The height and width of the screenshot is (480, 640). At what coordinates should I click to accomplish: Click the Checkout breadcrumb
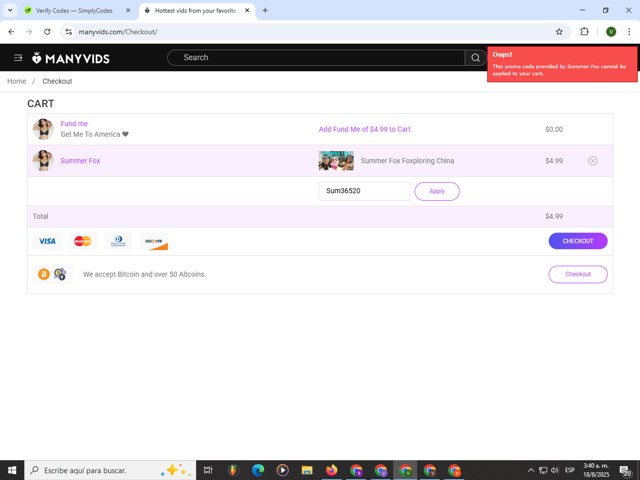(57, 81)
